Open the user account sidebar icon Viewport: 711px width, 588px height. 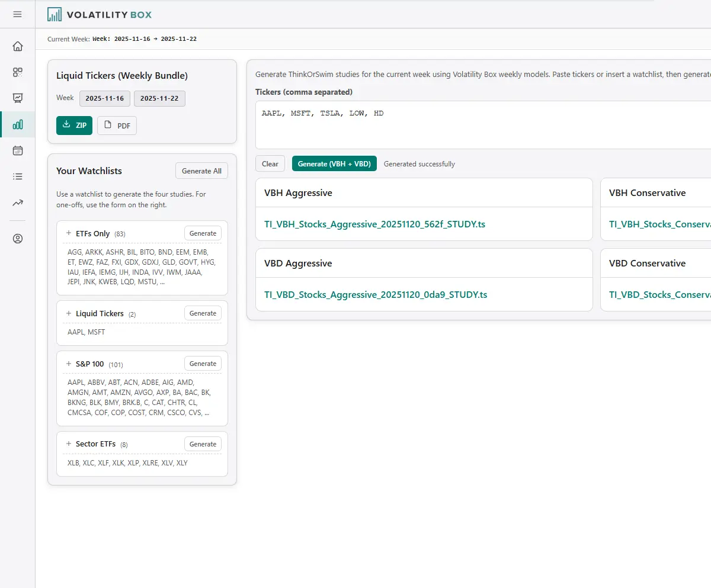(x=18, y=239)
